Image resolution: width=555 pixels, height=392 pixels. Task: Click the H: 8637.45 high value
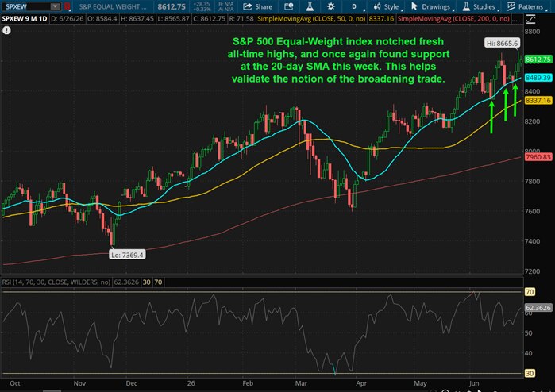(x=137, y=19)
